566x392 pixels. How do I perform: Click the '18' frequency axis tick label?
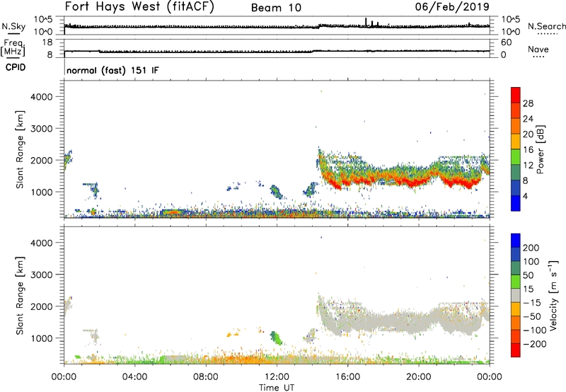(x=47, y=42)
